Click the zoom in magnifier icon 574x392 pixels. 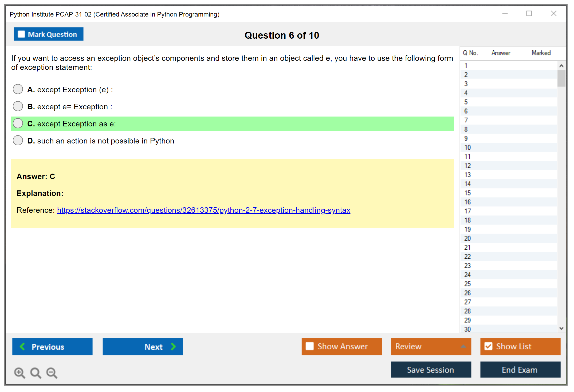point(19,373)
